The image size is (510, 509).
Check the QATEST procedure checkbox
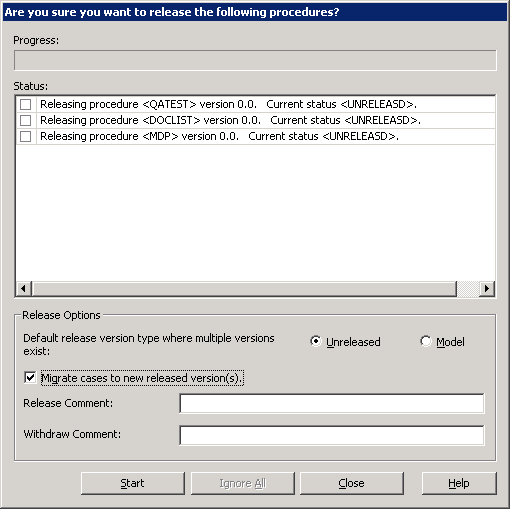(x=25, y=104)
